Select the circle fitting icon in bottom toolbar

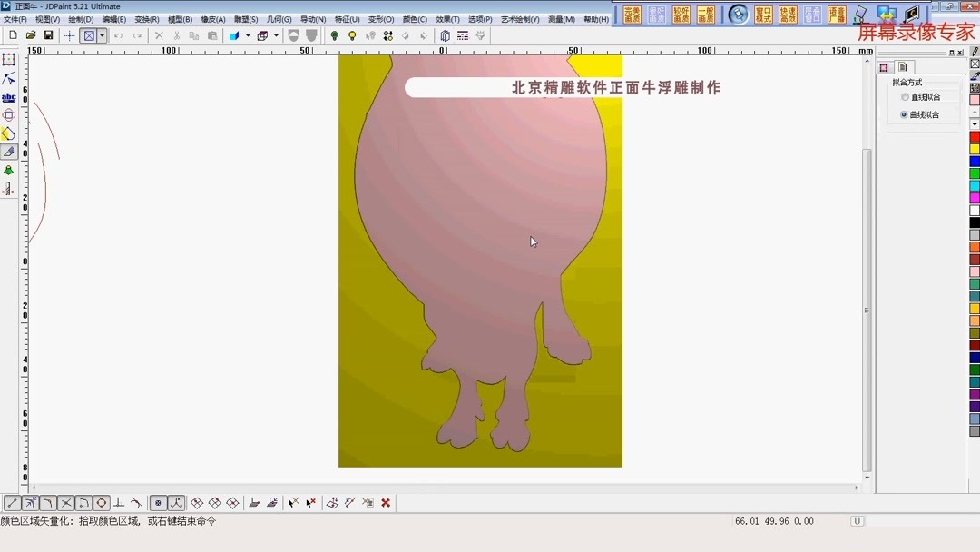[x=100, y=502]
